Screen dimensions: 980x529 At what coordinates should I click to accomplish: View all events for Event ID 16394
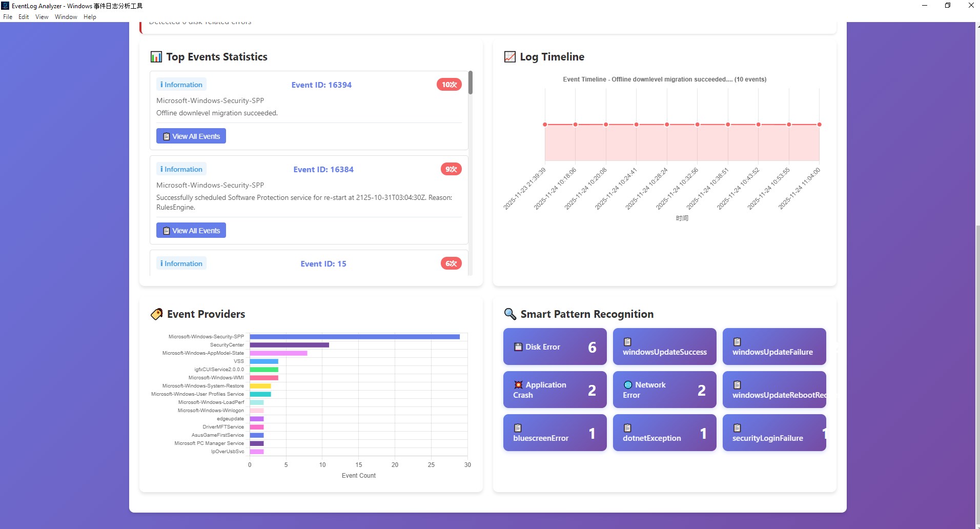(x=191, y=136)
